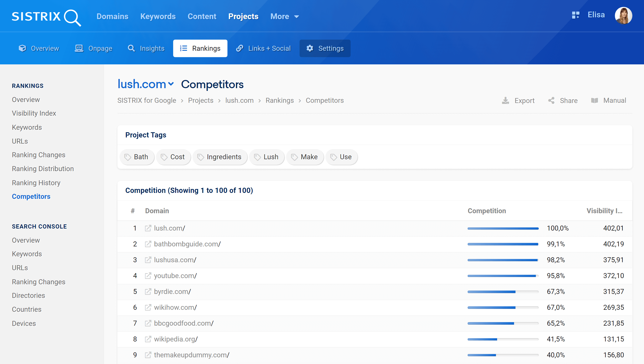Click the Elisa username
The image size is (644, 364).
tap(596, 15)
